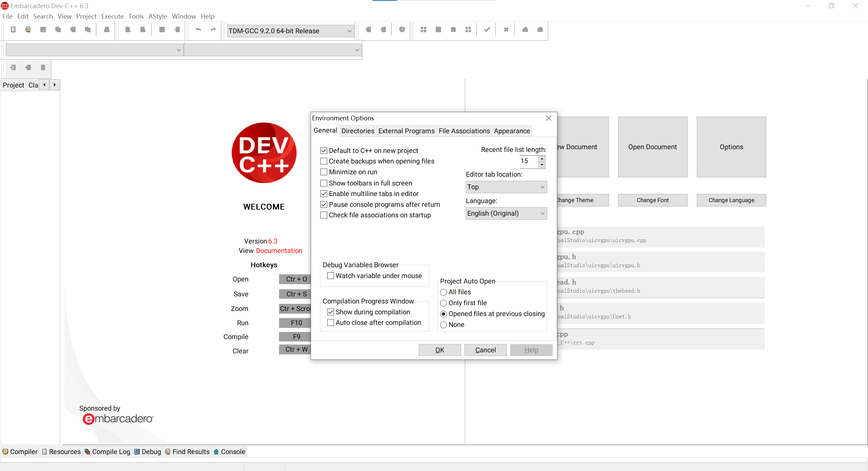Expand the Language combo box
The width and height of the screenshot is (868, 471).
[x=506, y=213]
